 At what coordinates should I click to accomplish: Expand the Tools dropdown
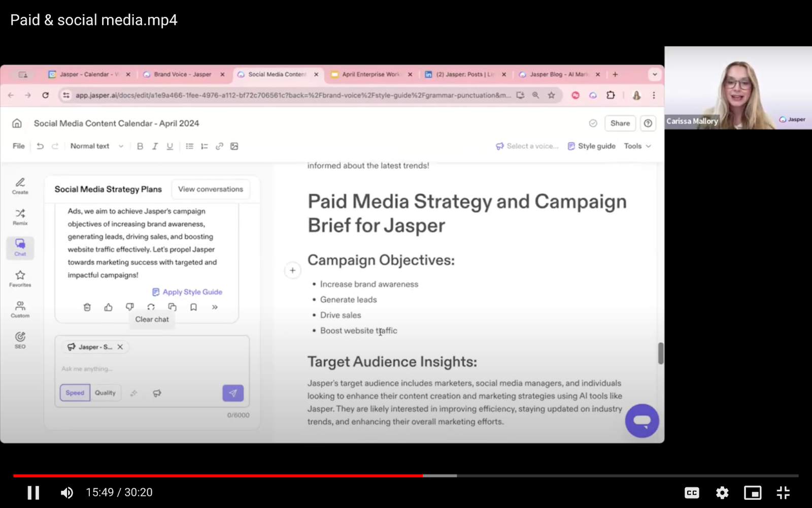click(x=637, y=146)
